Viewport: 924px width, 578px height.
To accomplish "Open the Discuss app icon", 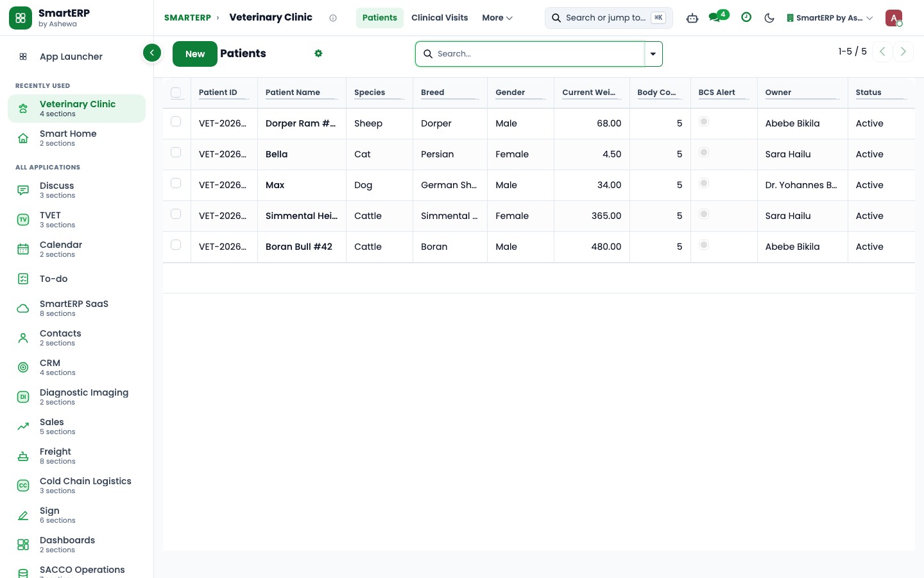I will pyautogui.click(x=23, y=190).
